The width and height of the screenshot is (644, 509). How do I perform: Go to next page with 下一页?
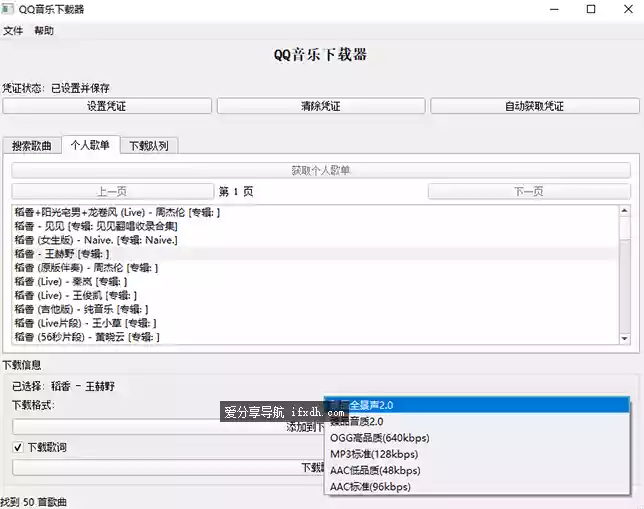pyautogui.click(x=529, y=191)
